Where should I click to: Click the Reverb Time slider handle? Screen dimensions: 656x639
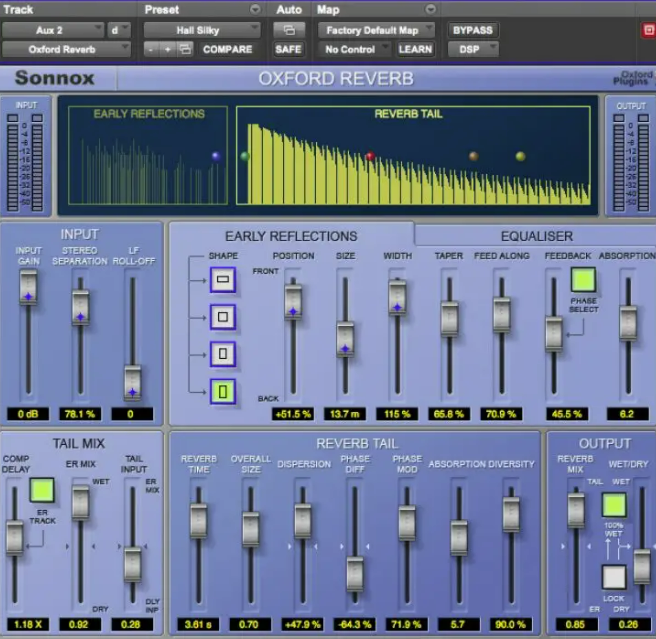click(198, 521)
